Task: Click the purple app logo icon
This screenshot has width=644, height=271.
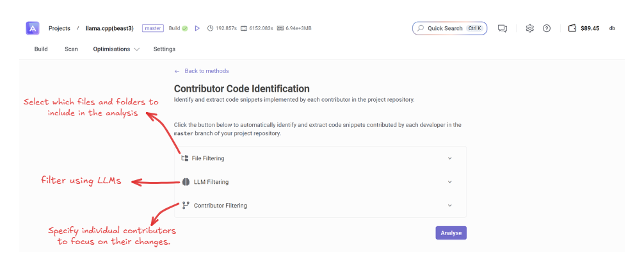Action: pos(33,28)
